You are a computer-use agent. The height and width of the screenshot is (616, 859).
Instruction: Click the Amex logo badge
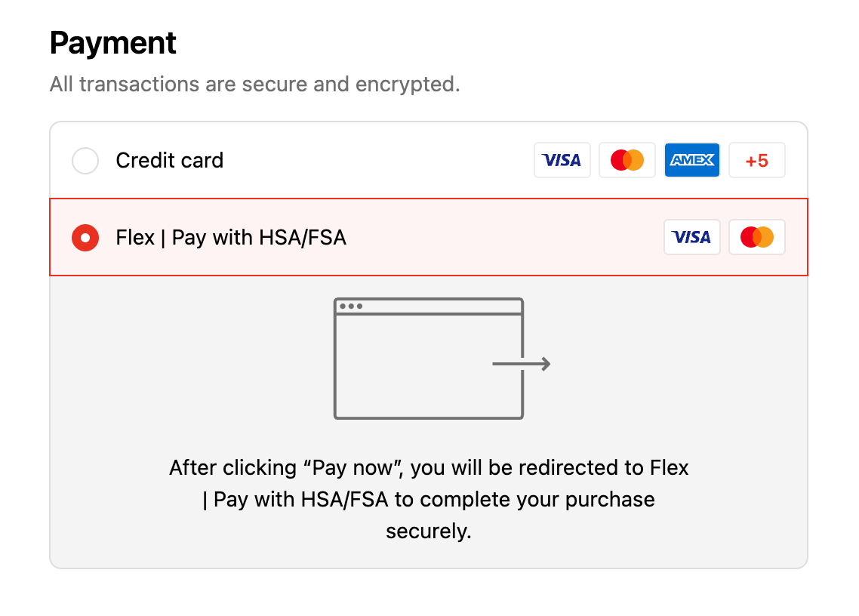[x=692, y=160]
